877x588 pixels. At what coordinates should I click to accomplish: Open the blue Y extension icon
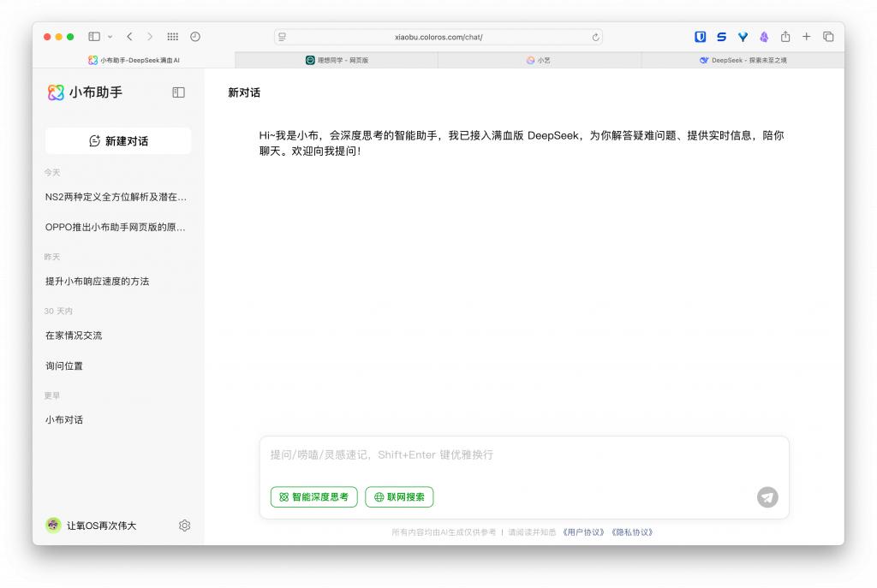(x=743, y=36)
